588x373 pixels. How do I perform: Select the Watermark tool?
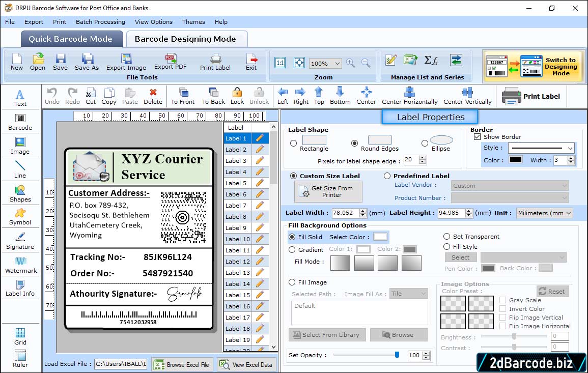point(21,265)
